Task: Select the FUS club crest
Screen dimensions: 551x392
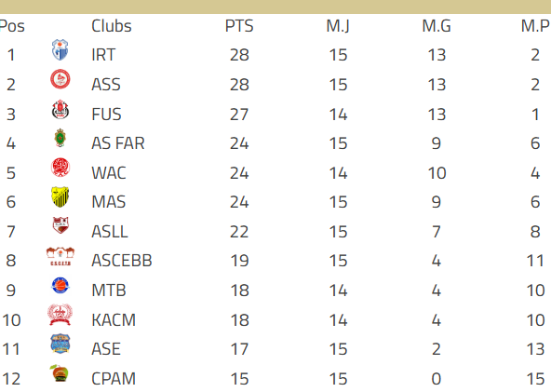Action: 60,109
